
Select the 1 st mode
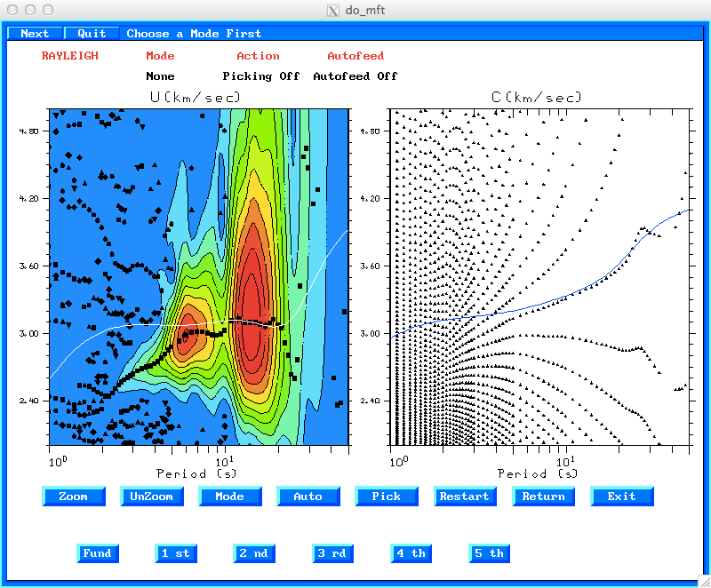tap(176, 553)
